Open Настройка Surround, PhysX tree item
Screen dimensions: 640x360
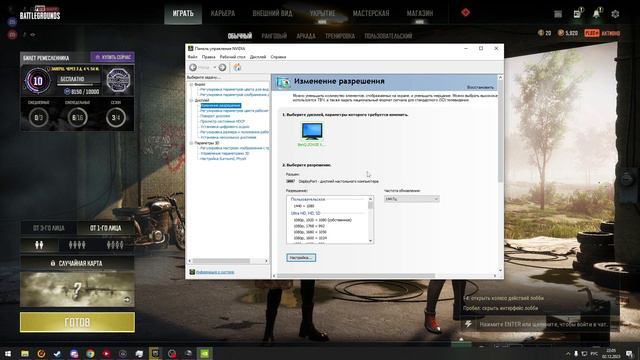point(223,159)
